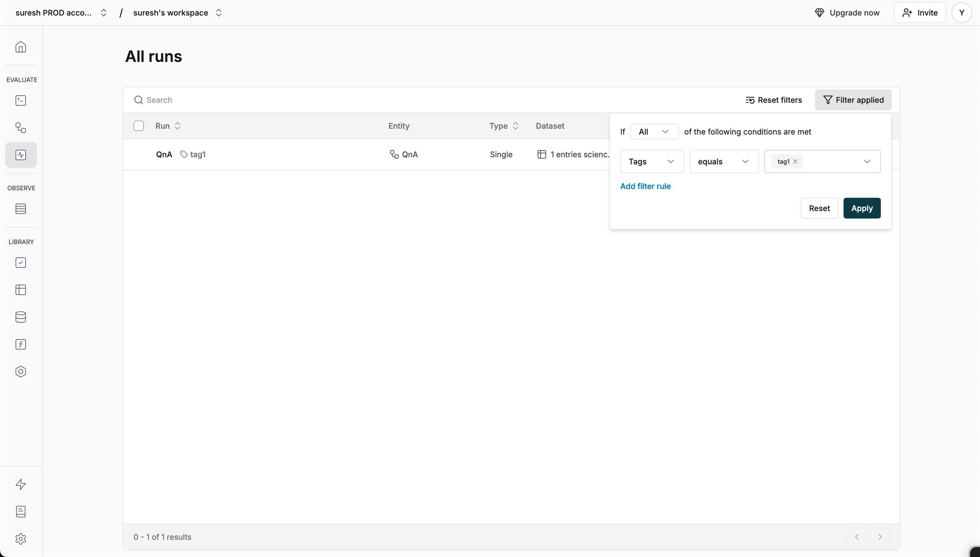This screenshot has width=980, height=557.
Task: Open the workflows icon under Evaluate
Action: tap(21, 128)
